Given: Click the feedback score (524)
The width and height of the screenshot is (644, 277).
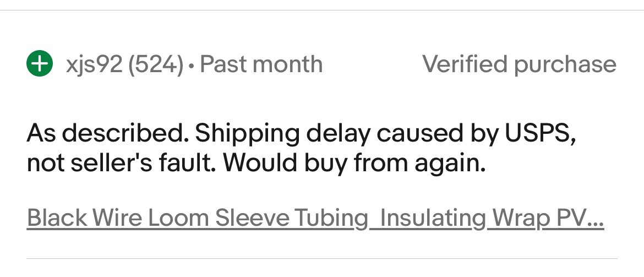Looking at the screenshot, I should coord(155,65).
